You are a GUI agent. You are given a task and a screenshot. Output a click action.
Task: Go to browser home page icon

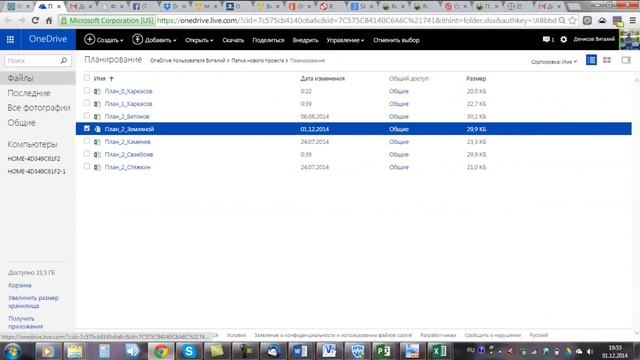tap(49, 20)
